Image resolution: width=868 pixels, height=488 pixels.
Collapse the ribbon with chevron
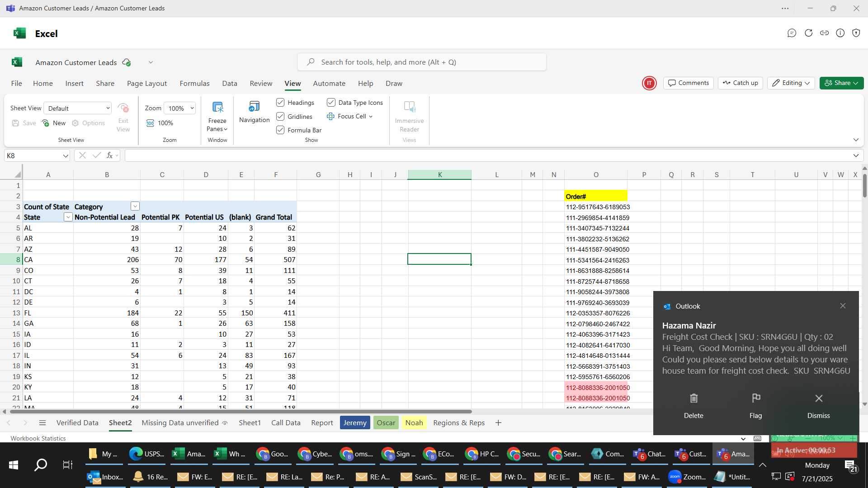tap(856, 140)
